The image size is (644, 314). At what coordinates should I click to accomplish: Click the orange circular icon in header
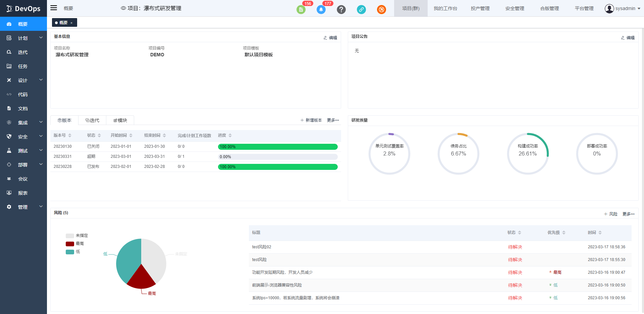(381, 10)
